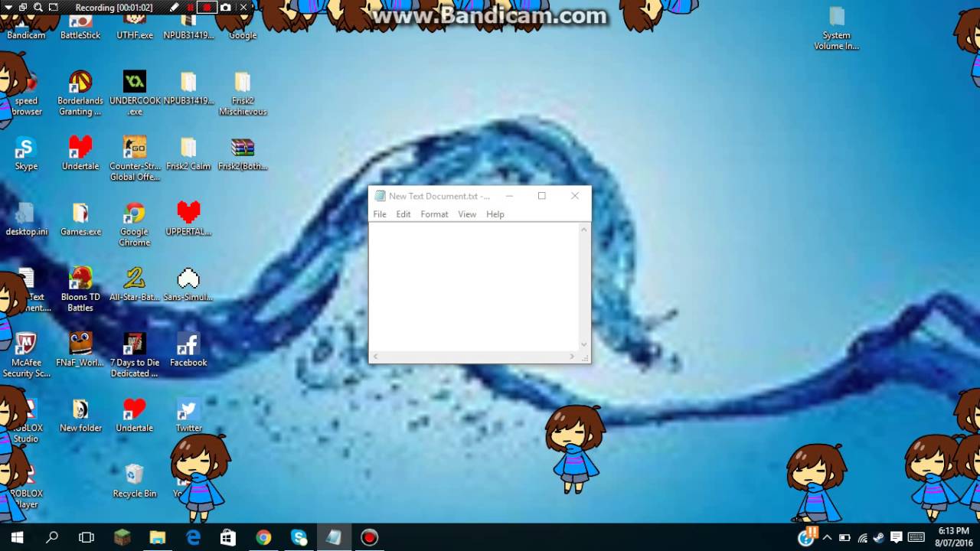The width and height of the screenshot is (980, 551).
Task: Click Notepad horizontal scrollbar right arrow
Action: pyautogui.click(x=572, y=357)
